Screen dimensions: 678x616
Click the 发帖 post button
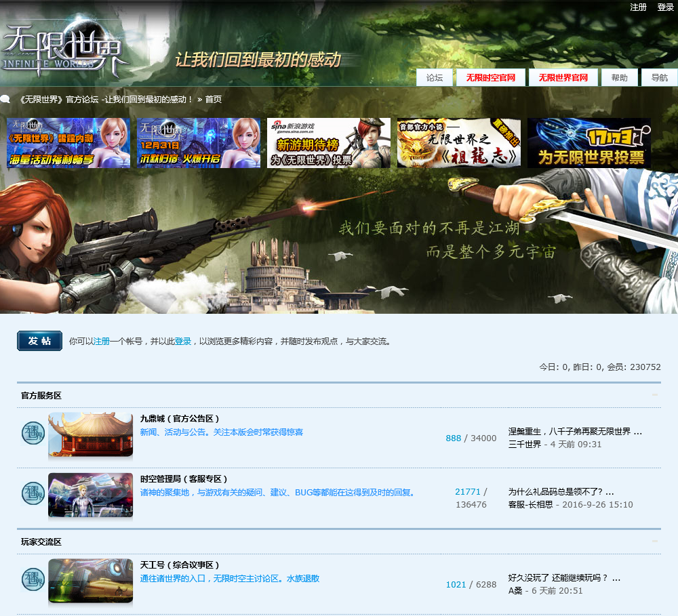(40, 341)
